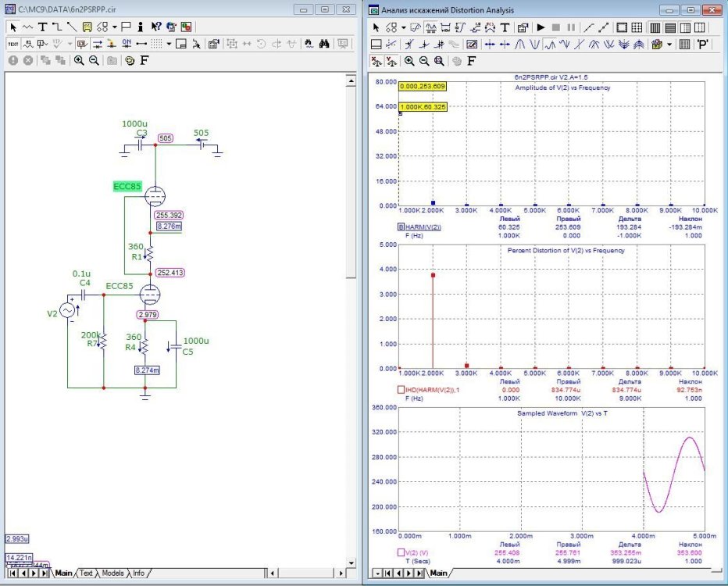Open the grid options dropdown arrow
Screen dimensions: 728x586
(x=169, y=44)
